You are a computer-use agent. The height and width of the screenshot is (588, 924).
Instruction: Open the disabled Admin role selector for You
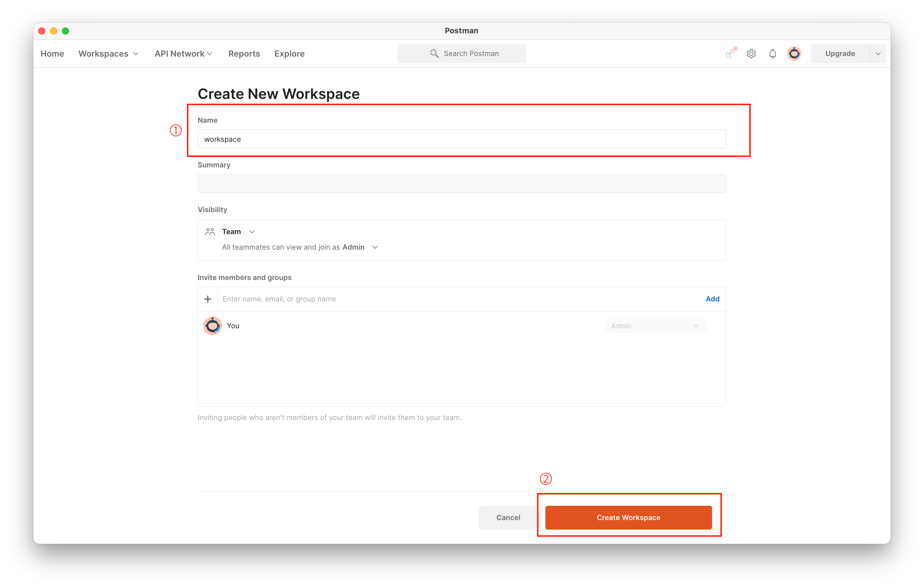[x=655, y=326]
